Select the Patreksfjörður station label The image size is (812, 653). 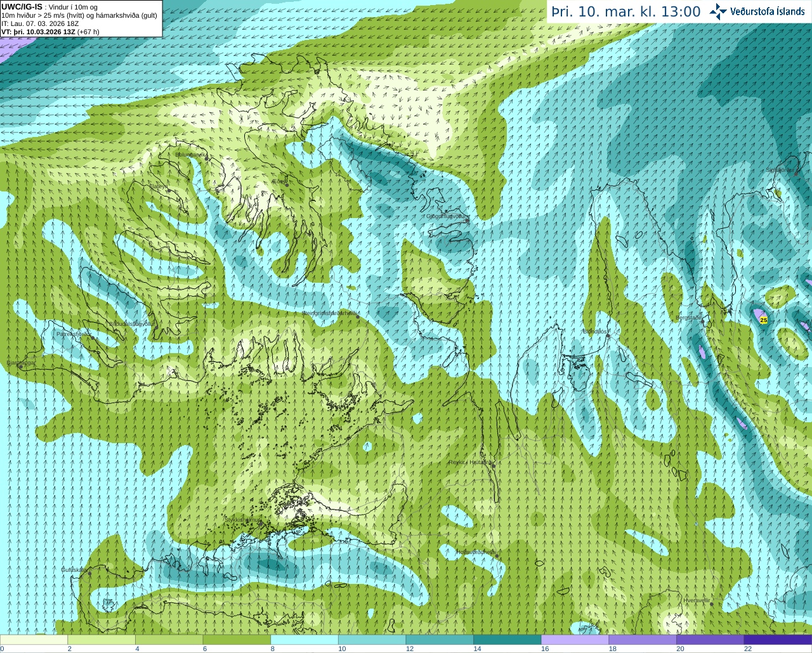(74, 333)
